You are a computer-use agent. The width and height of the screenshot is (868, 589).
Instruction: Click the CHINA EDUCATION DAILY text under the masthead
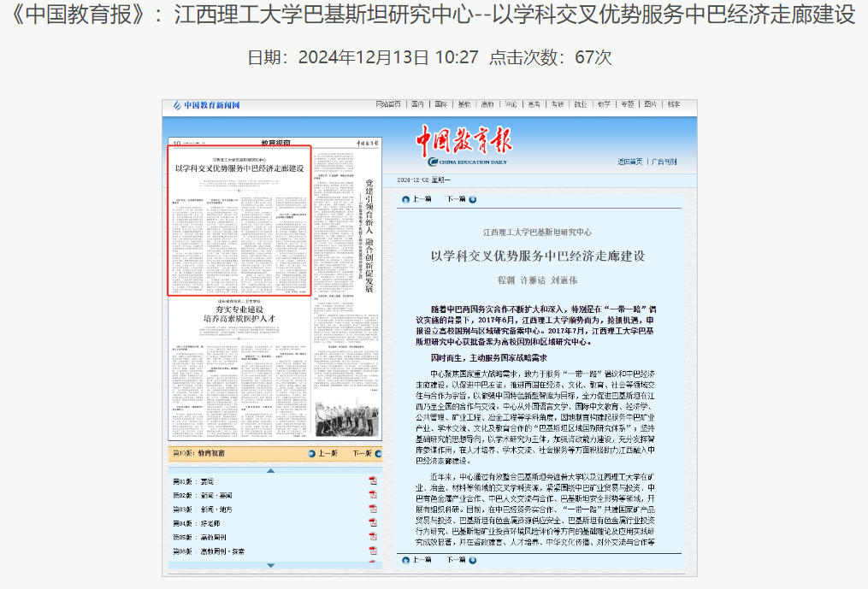tap(473, 162)
